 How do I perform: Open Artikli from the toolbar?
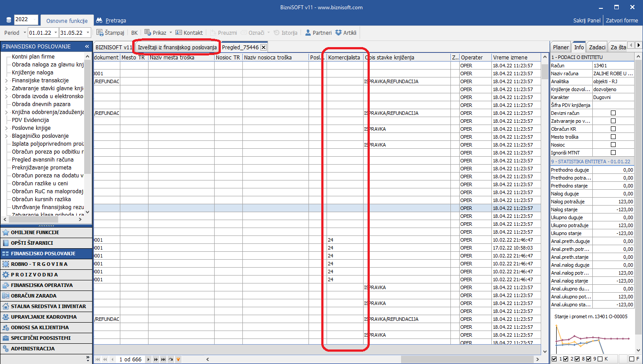coord(346,33)
